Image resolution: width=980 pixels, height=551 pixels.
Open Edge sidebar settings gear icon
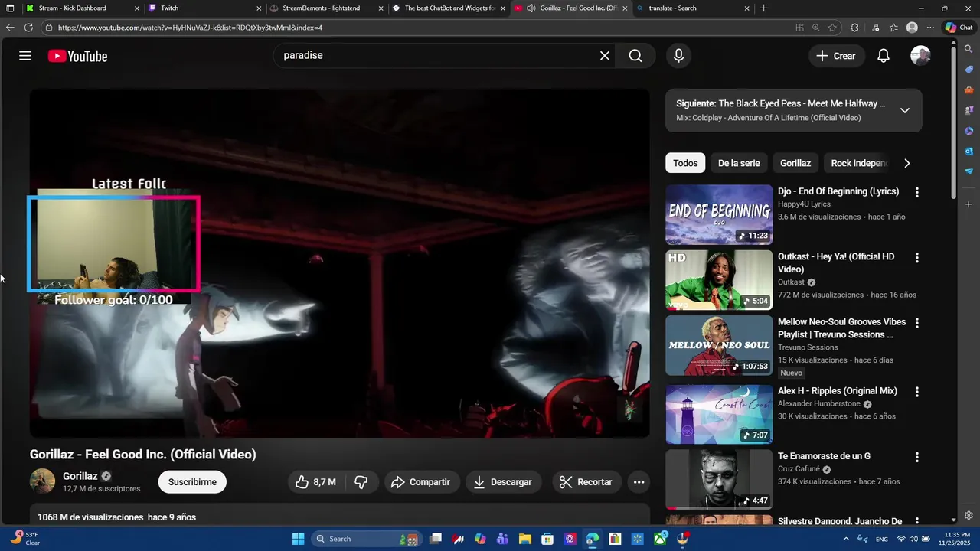tap(969, 515)
